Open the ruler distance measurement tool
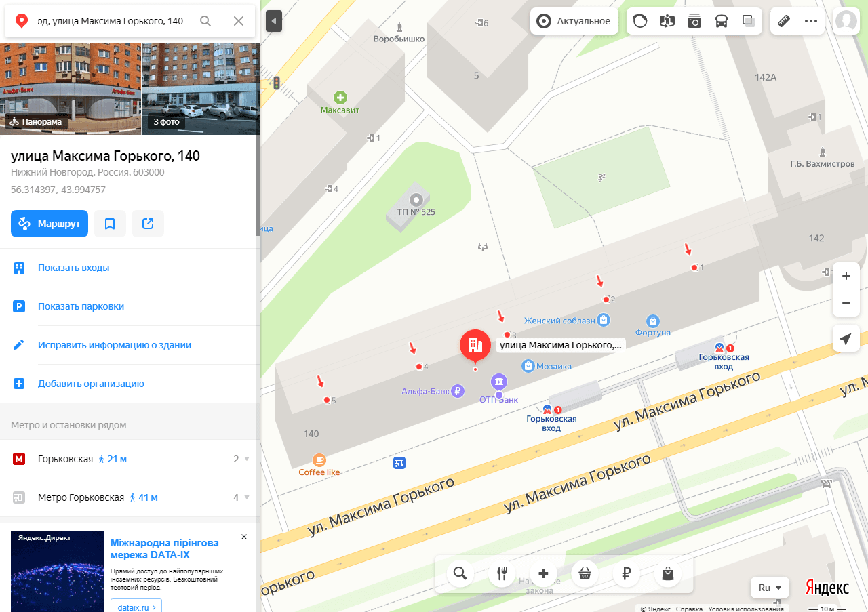 [785, 21]
